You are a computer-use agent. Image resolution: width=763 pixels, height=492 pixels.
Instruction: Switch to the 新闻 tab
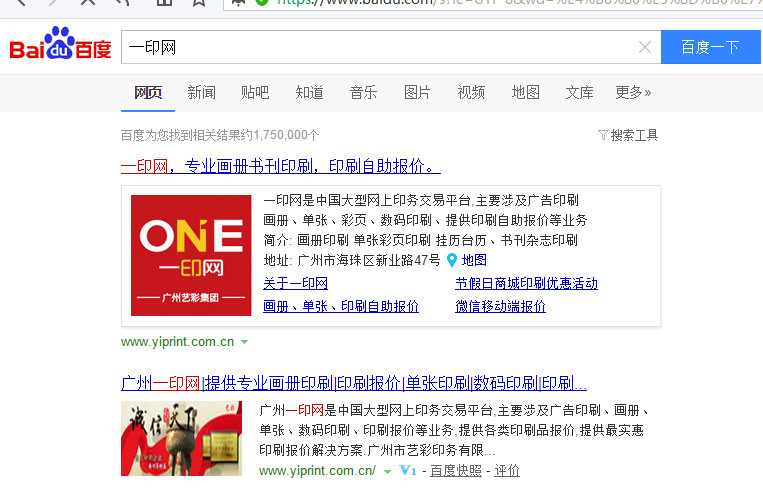[x=201, y=92]
